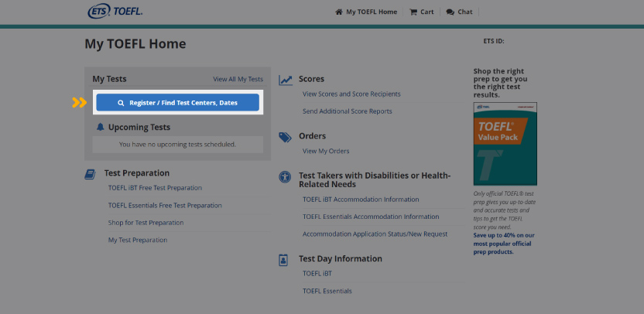Click Register / Find Test Centers, Dates button
Viewport: 644px width, 314px height.
point(177,103)
